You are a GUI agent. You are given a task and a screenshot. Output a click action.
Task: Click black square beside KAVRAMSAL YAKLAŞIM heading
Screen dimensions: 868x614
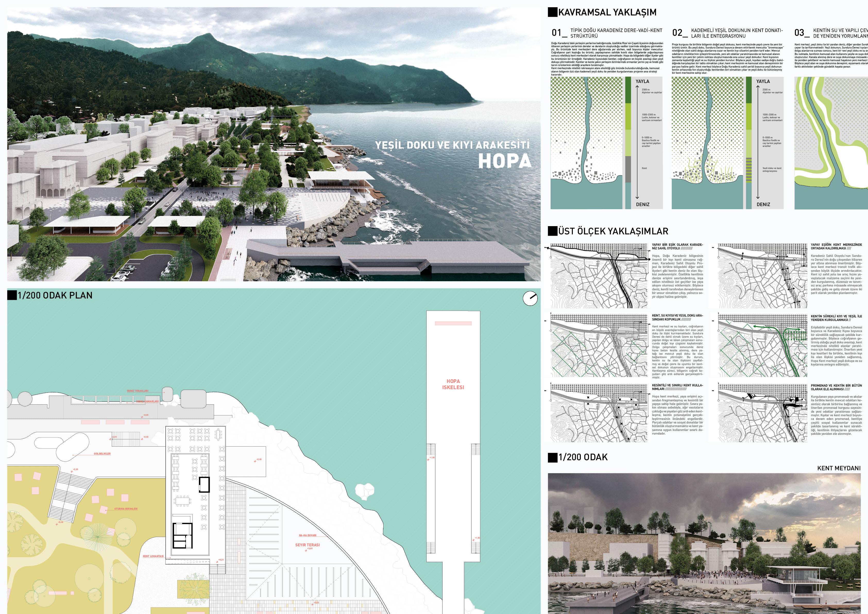click(x=552, y=12)
